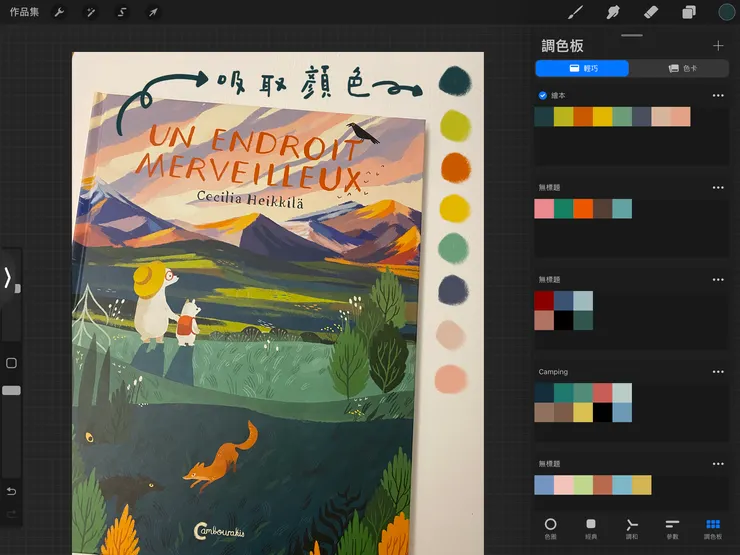The height and width of the screenshot is (555, 740).
Task: Open options menu for first 無標題 palette
Action: click(718, 187)
